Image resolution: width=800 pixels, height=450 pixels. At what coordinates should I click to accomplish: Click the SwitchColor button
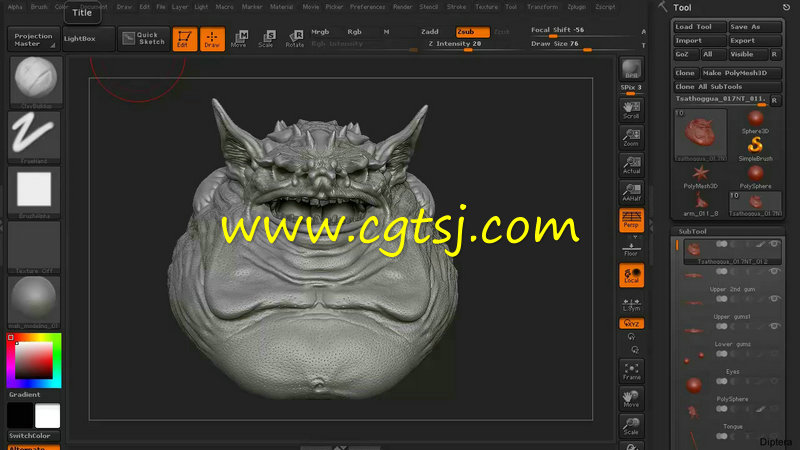click(34, 436)
